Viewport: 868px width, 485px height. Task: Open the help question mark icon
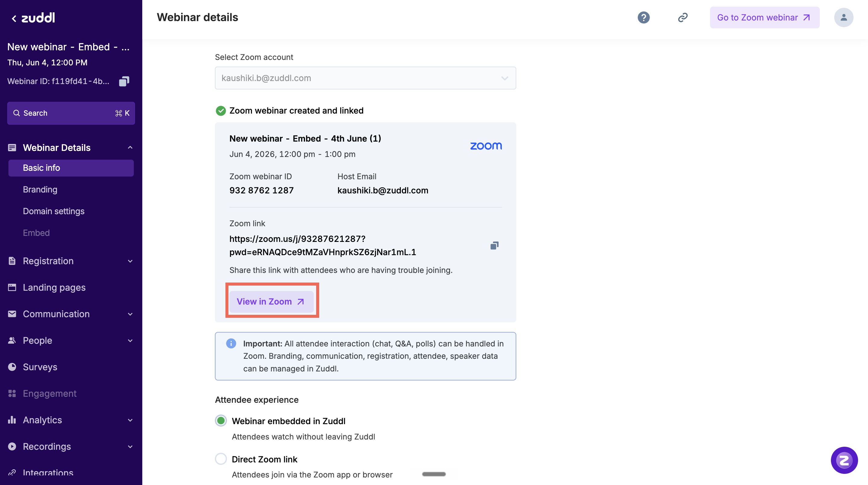point(643,17)
